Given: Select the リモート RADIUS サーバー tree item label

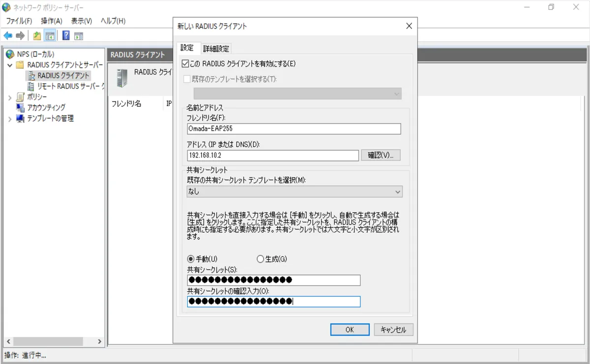Looking at the screenshot, I should coord(71,86).
